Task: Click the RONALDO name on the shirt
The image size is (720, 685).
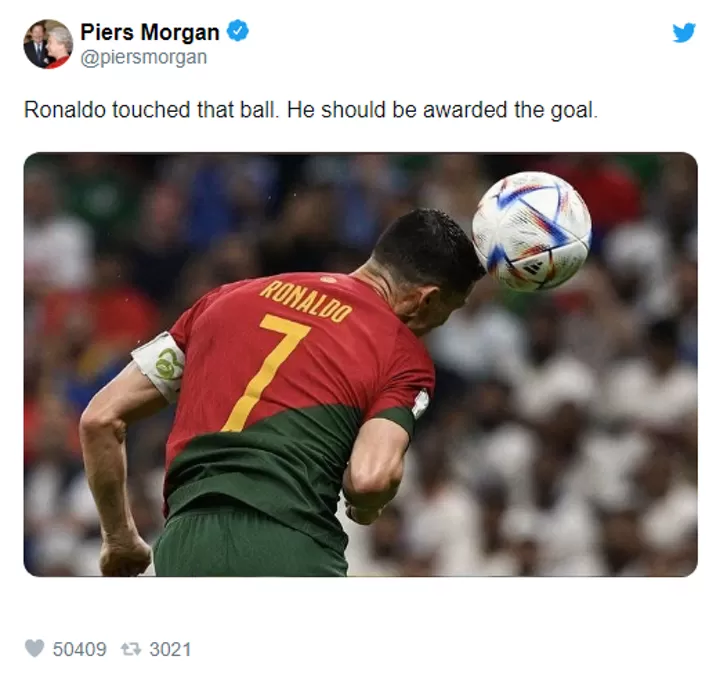Action: pyautogui.click(x=306, y=301)
